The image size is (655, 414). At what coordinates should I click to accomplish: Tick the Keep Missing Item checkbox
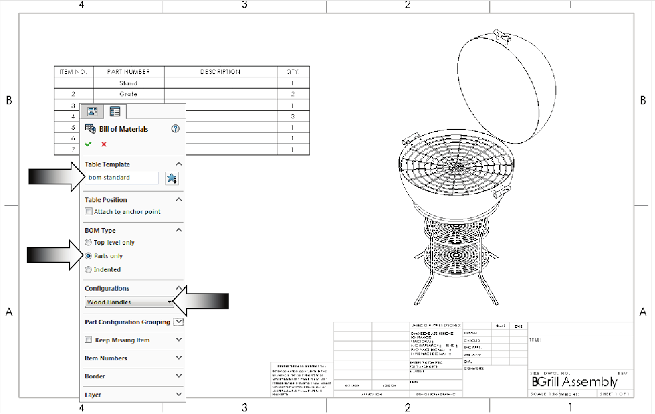89,340
